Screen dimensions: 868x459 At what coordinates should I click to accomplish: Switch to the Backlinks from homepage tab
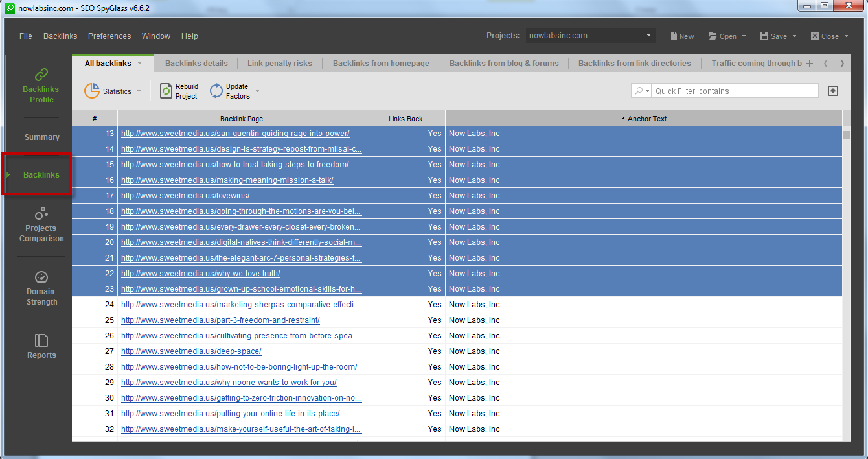coord(381,64)
